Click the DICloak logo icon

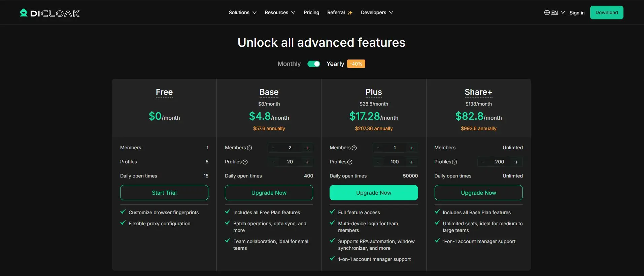click(x=24, y=13)
